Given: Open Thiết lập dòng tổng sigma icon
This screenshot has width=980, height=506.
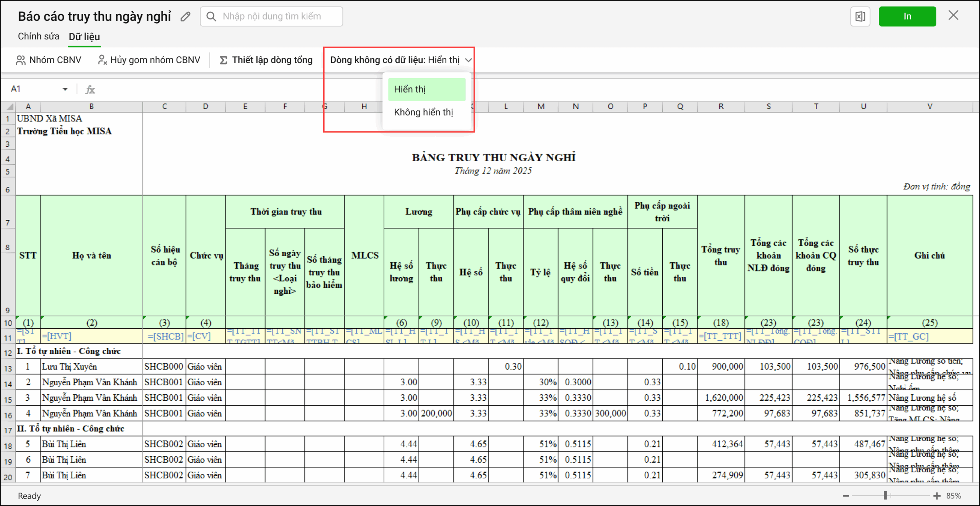Looking at the screenshot, I should coord(224,60).
